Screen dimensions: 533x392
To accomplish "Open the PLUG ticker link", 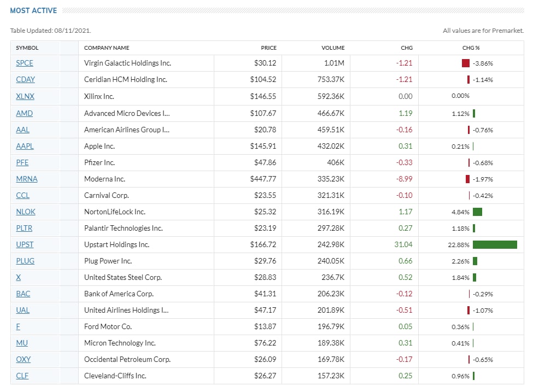I will pyautogui.click(x=26, y=261).
